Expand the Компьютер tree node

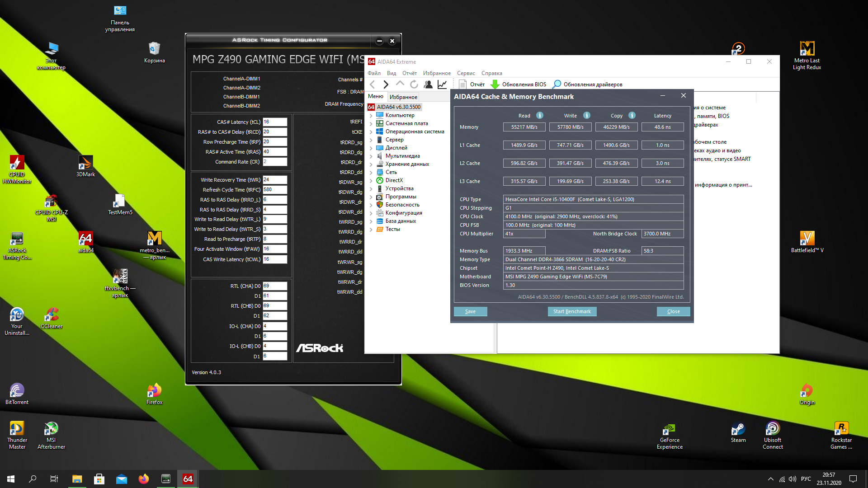point(371,116)
